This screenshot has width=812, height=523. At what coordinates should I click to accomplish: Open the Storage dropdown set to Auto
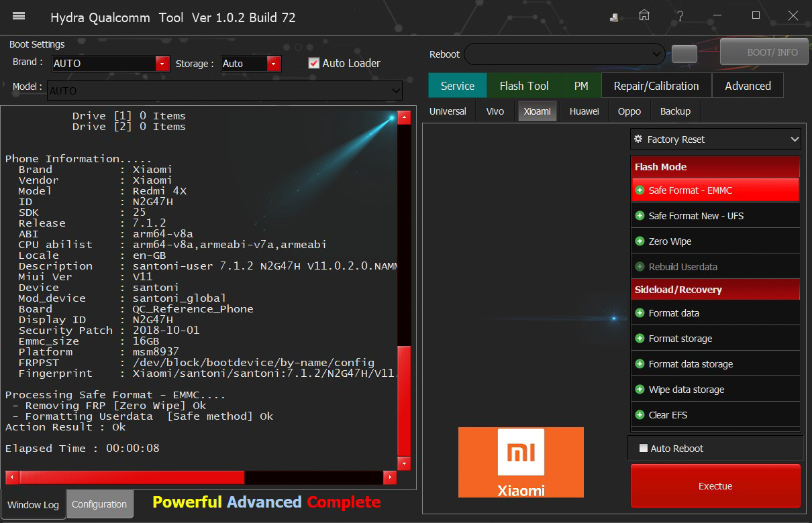click(x=251, y=64)
